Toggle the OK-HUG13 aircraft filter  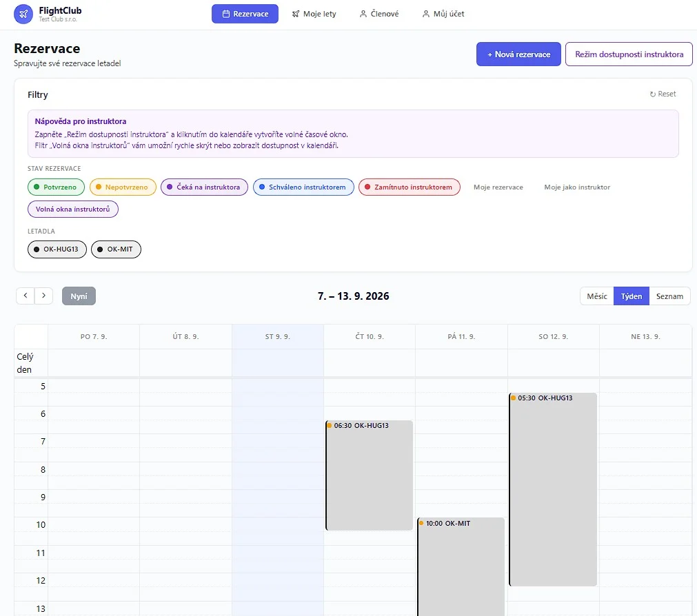[57, 249]
